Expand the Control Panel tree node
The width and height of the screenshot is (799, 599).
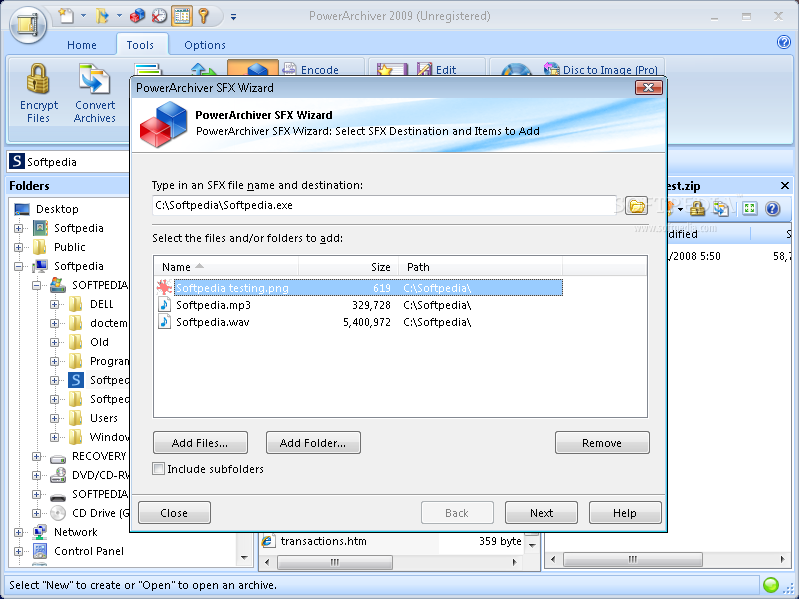(18, 551)
